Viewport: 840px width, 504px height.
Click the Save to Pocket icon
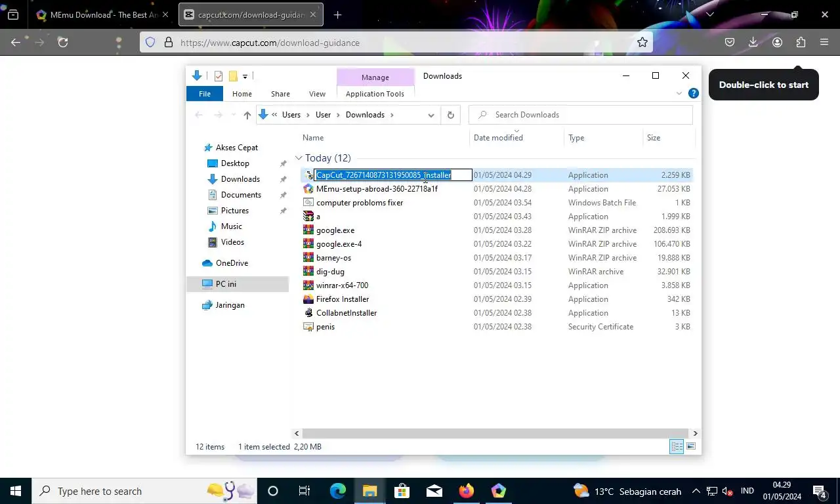point(730,42)
